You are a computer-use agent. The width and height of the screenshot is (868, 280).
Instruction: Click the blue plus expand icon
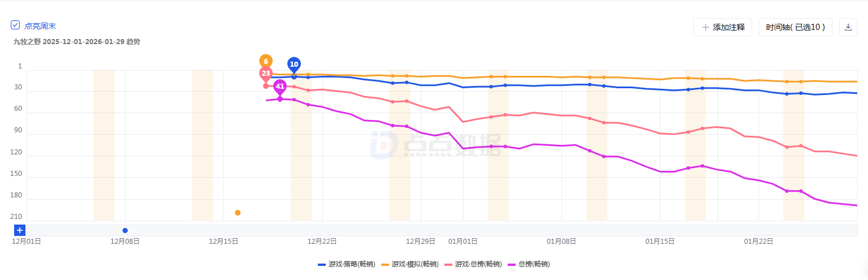(20, 230)
